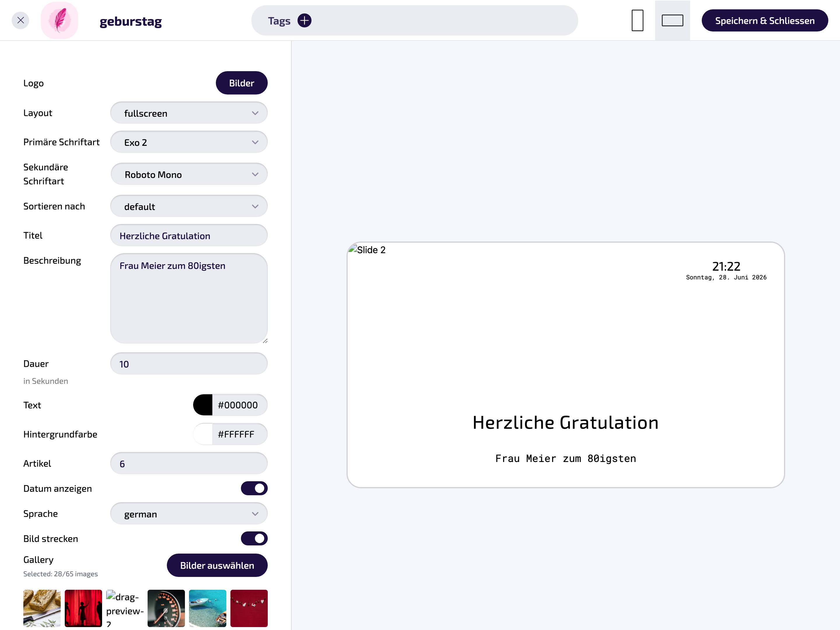Select the speedometer gallery thumbnail
This screenshot has width=840, height=630.
point(166,608)
